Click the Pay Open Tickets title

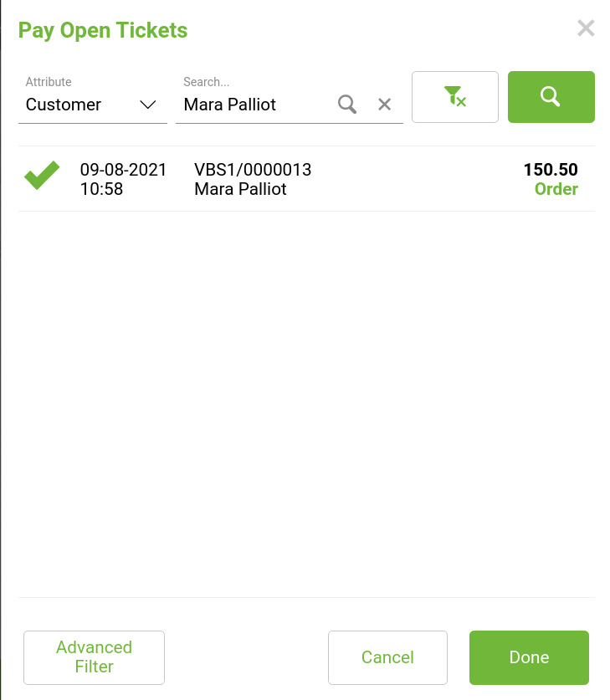click(103, 31)
